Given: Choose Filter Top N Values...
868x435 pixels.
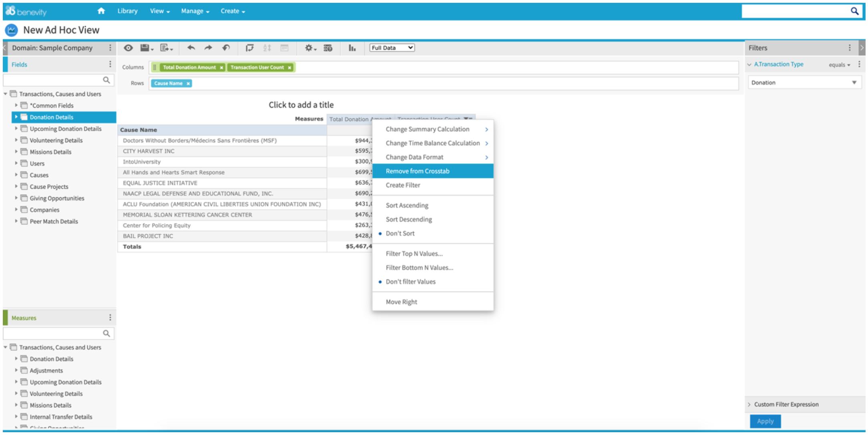Looking at the screenshot, I should [414, 254].
